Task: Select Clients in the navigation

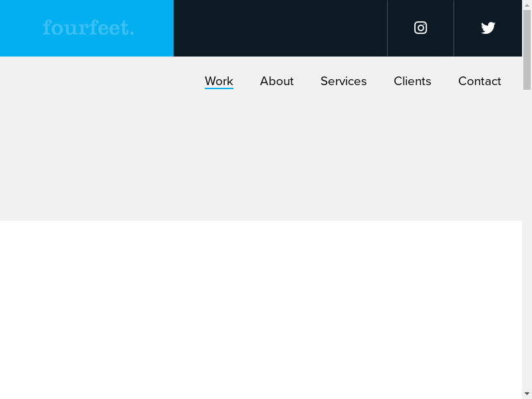Action: coord(412,81)
